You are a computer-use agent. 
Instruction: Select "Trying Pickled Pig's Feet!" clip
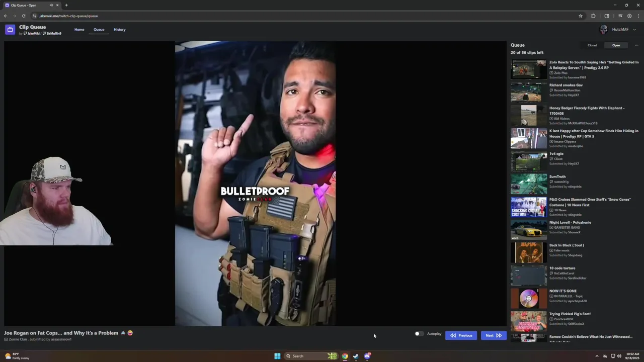(570, 314)
